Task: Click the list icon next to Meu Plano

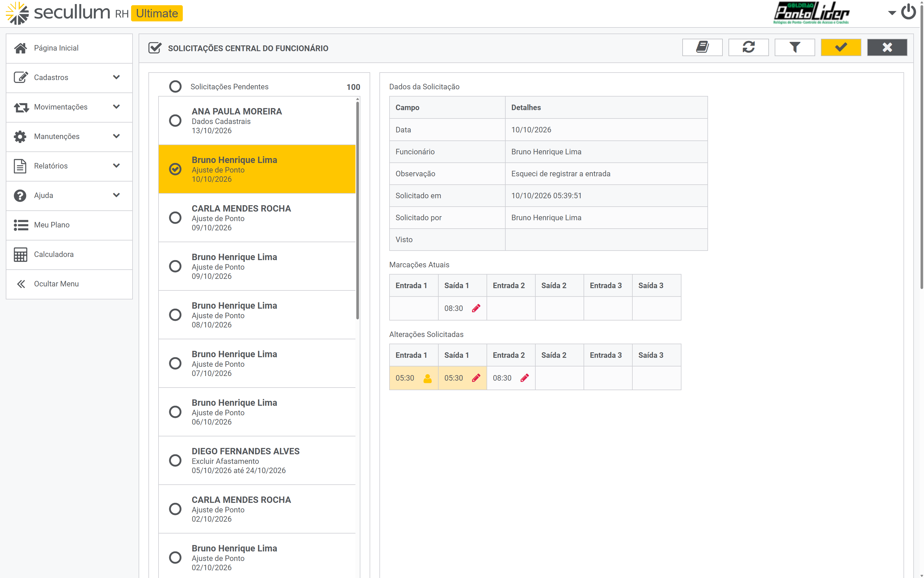Action: [21, 225]
